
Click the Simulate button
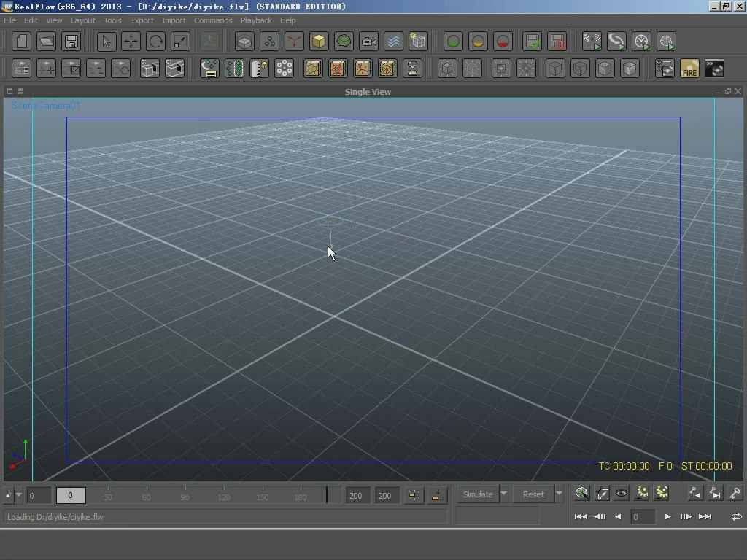point(478,494)
